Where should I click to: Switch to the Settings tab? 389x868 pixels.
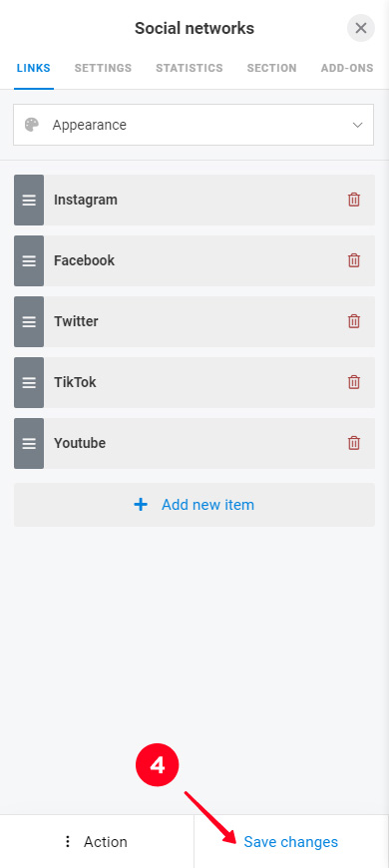pyautogui.click(x=103, y=68)
